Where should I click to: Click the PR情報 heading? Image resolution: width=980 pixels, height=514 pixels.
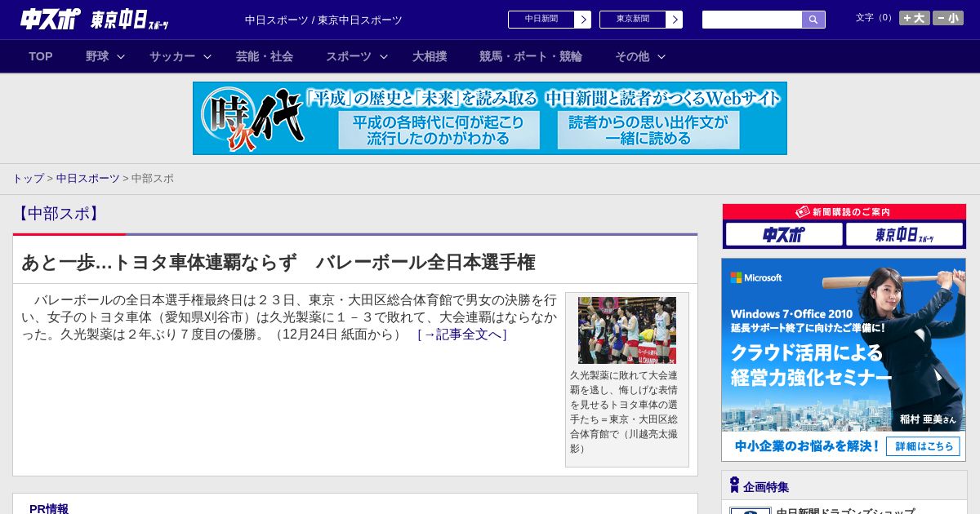tap(49, 508)
